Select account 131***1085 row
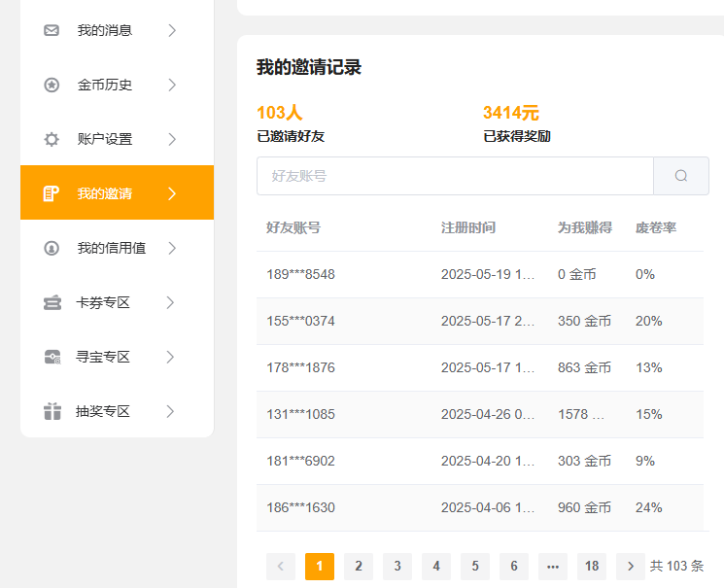Viewport: 724px width, 588px height. coord(480,414)
